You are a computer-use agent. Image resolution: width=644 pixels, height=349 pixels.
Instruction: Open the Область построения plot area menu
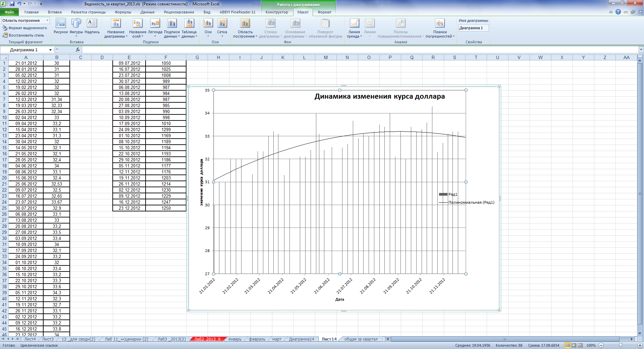point(245,28)
